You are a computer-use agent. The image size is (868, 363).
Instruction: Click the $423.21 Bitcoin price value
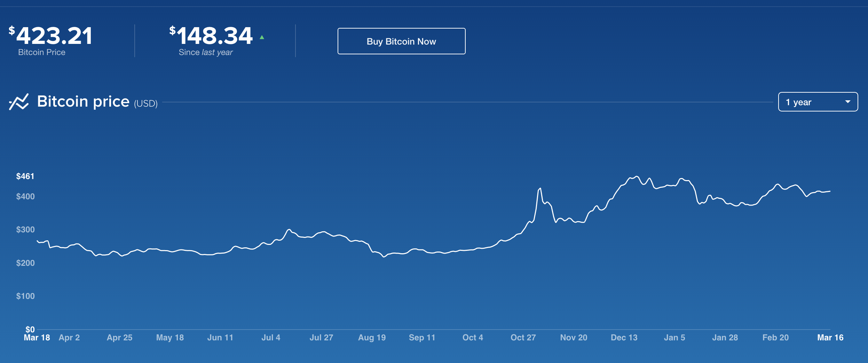pos(51,36)
